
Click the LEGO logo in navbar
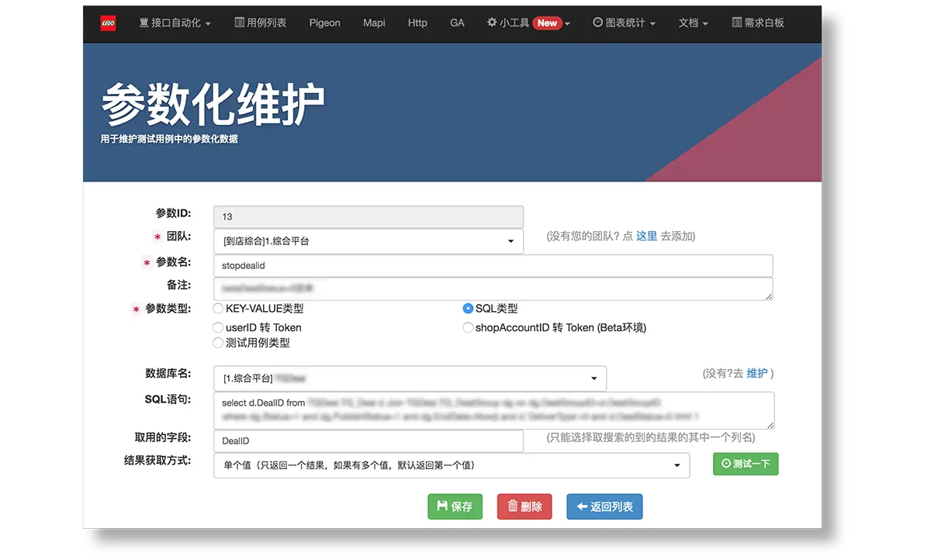coord(108,23)
